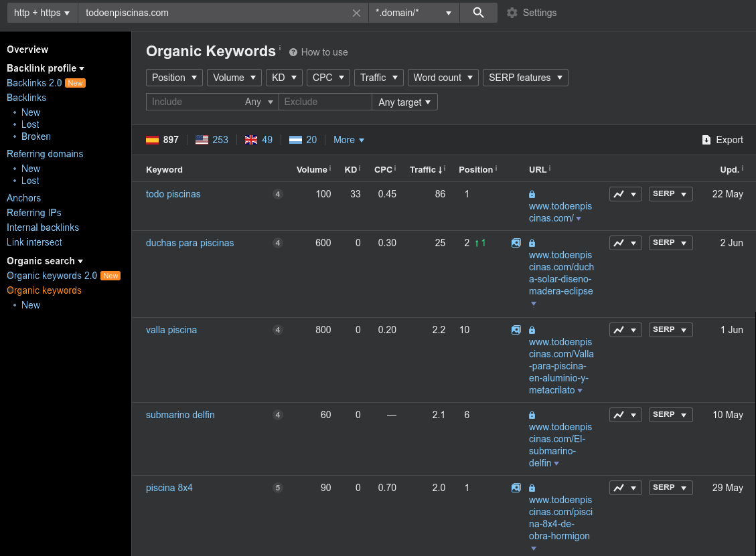
Task: Open trend chart for todo piscinas row
Action: [625, 194]
